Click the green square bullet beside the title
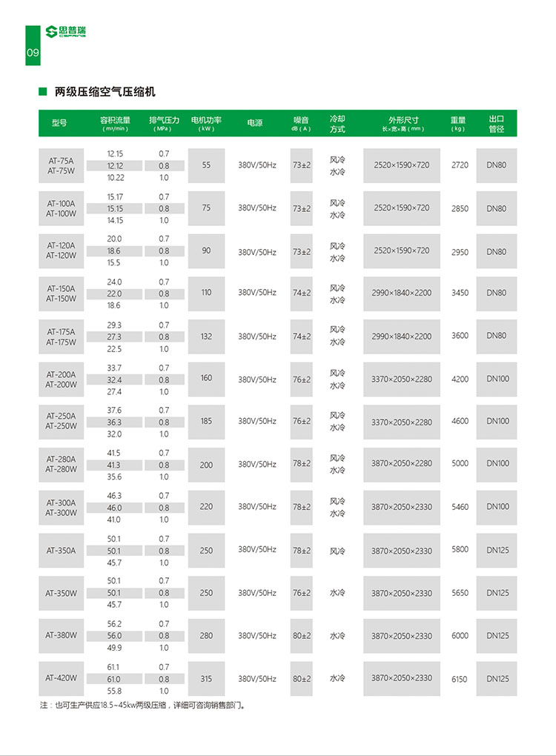556x756 pixels. point(43,92)
